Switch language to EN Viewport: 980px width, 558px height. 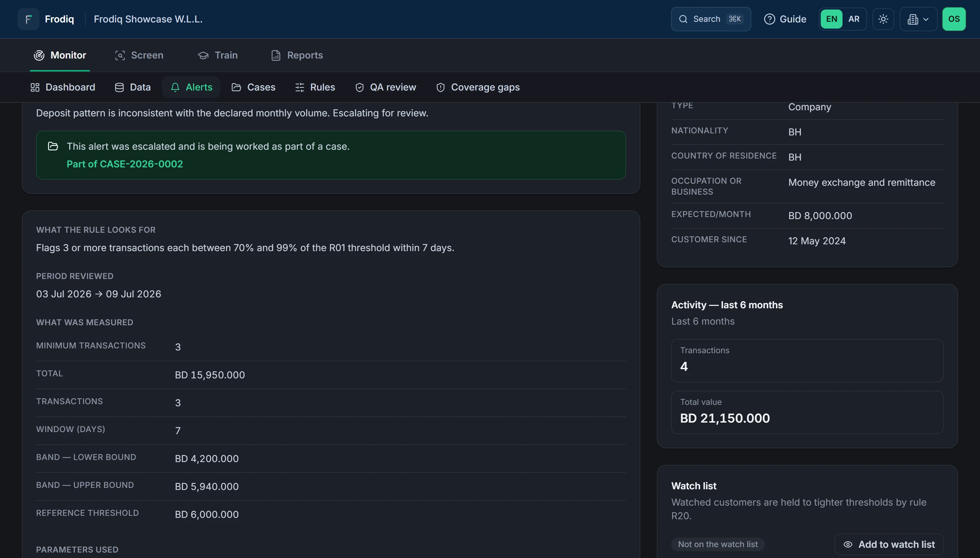tap(831, 19)
